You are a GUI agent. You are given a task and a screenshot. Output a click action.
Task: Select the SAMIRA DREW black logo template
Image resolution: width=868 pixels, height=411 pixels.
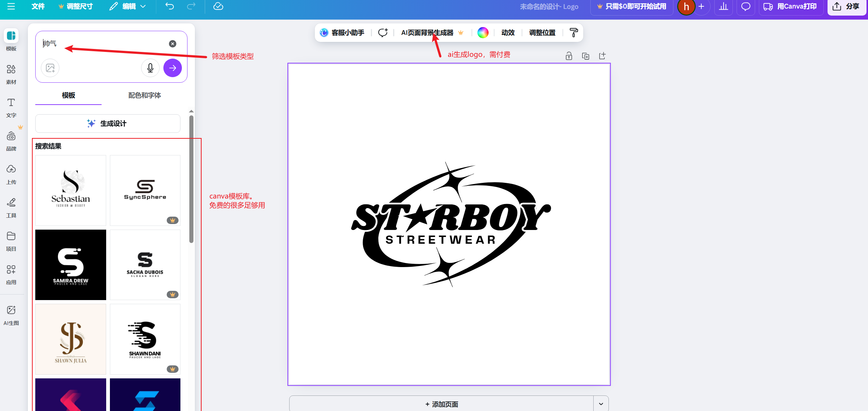71,264
